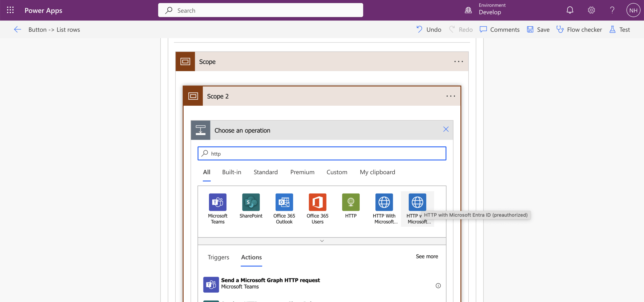Open notifications bell icon

(570, 10)
